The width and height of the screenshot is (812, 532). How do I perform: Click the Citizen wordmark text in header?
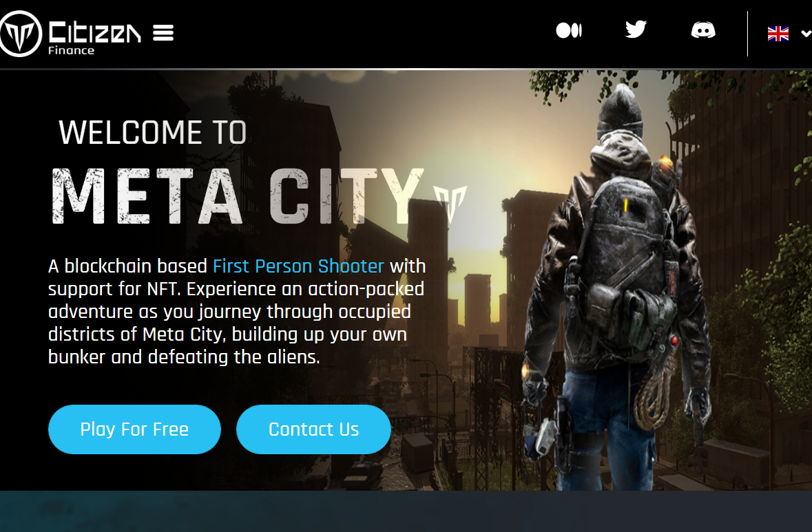(95, 32)
